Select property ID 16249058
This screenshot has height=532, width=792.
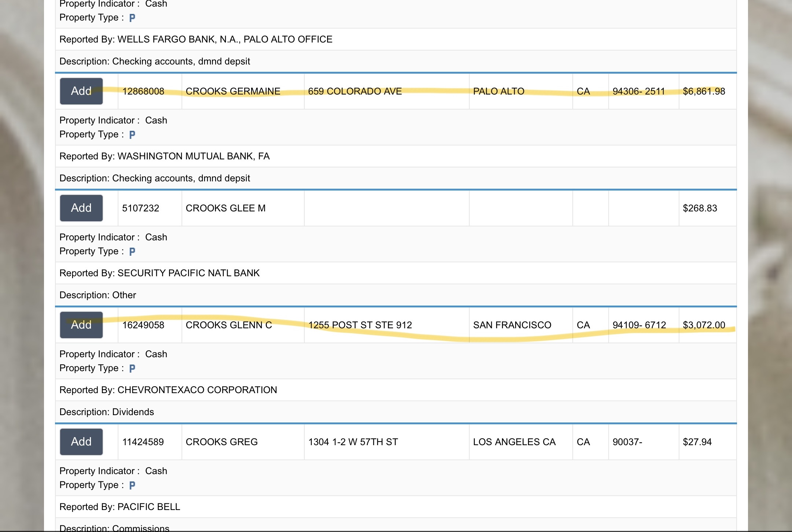pos(143,325)
